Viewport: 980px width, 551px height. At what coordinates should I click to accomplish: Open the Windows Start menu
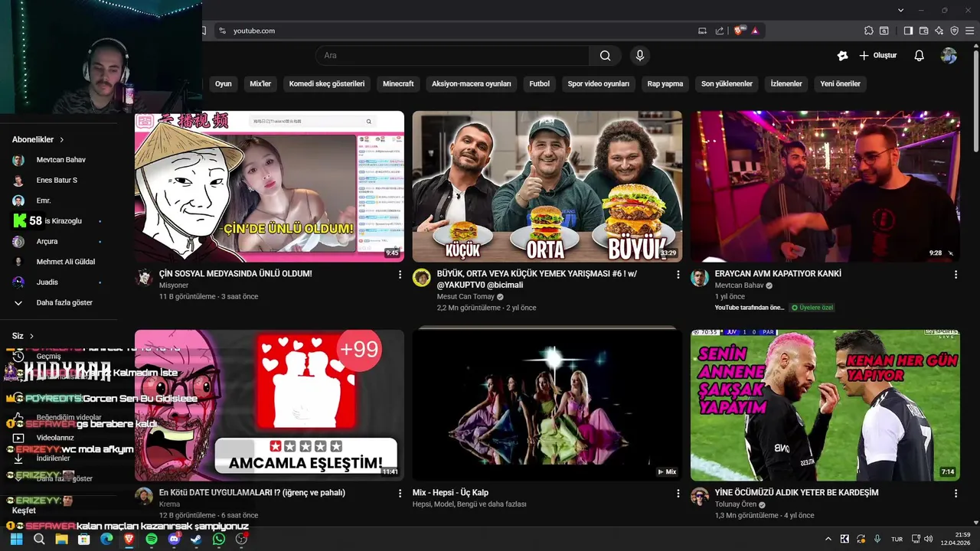click(16, 539)
